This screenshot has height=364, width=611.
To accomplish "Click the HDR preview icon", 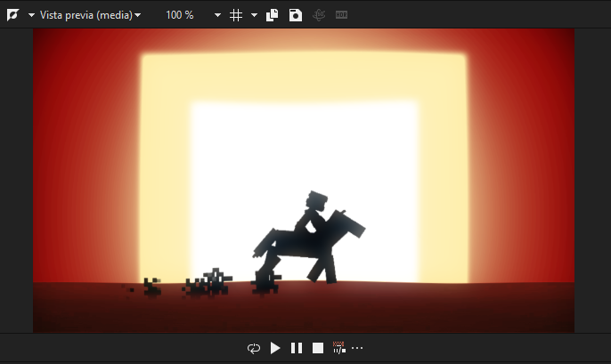I will [x=341, y=15].
